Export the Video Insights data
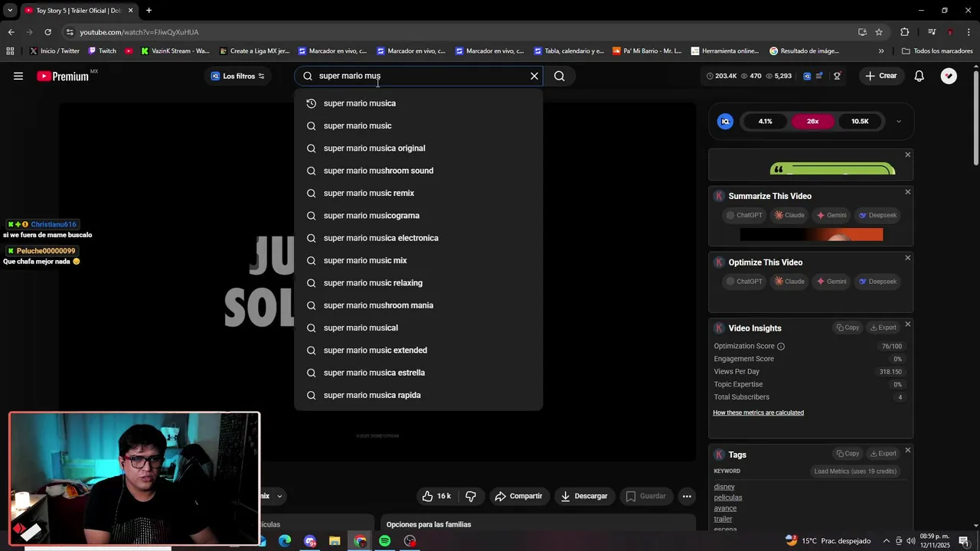 point(883,328)
